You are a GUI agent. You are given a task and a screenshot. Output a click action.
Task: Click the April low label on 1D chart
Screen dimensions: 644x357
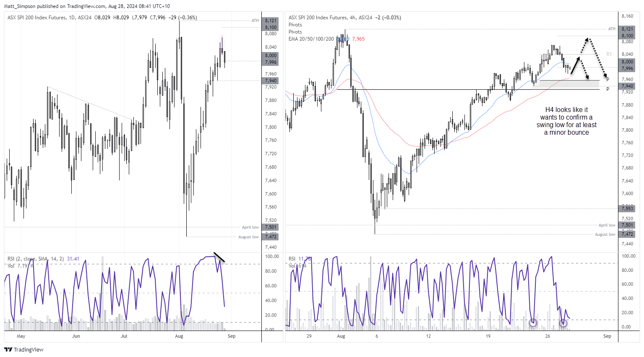pos(250,227)
